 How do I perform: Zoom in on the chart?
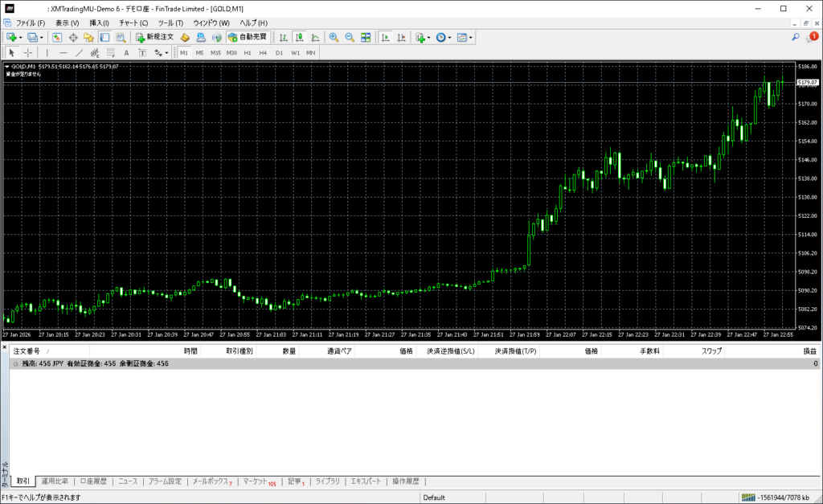[x=334, y=37]
